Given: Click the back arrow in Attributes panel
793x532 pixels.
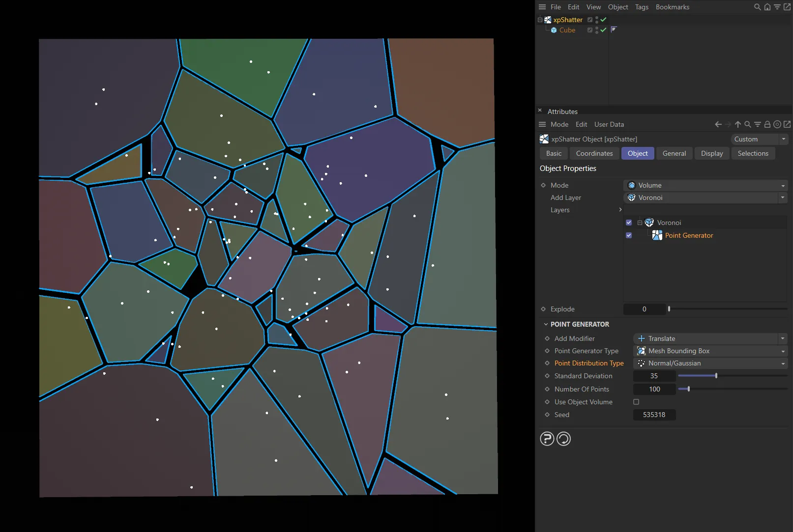Looking at the screenshot, I should pyautogui.click(x=718, y=124).
